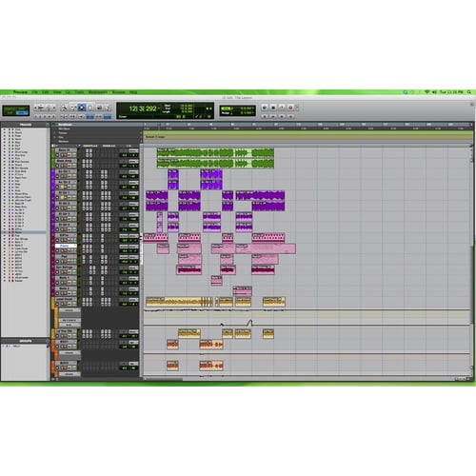Open output selector on Bass DI track
The width and height of the screenshot is (476, 476).
pyautogui.click(x=133, y=150)
